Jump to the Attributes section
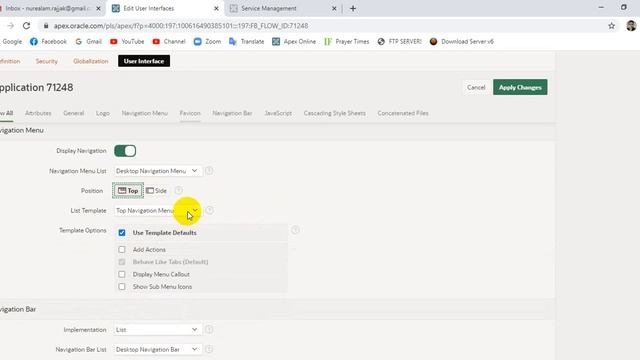 [x=38, y=113]
